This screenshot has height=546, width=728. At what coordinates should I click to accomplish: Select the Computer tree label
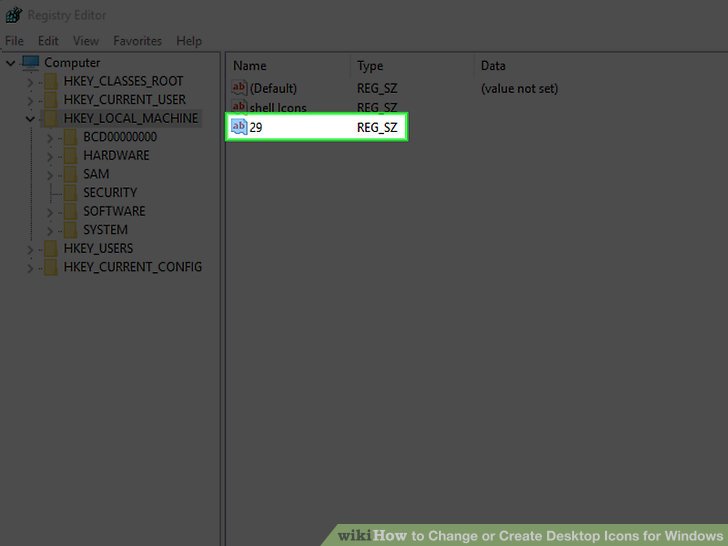click(72, 63)
